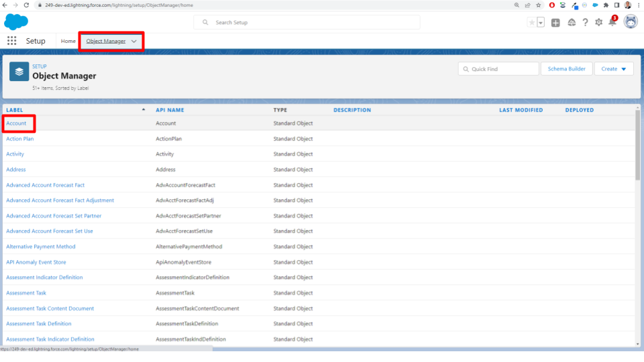Click the Type column header
Viewport: 644px width, 362px height.
(x=280, y=110)
